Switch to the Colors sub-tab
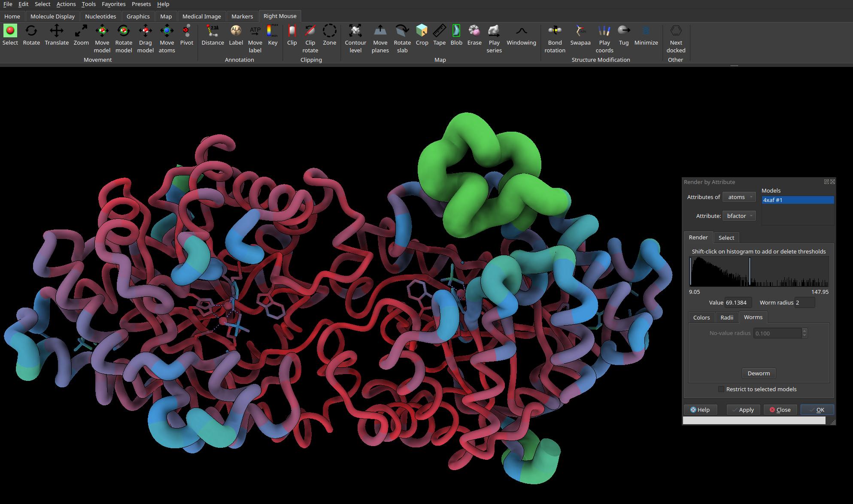The height and width of the screenshot is (504, 853). pyautogui.click(x=701, y=317)
